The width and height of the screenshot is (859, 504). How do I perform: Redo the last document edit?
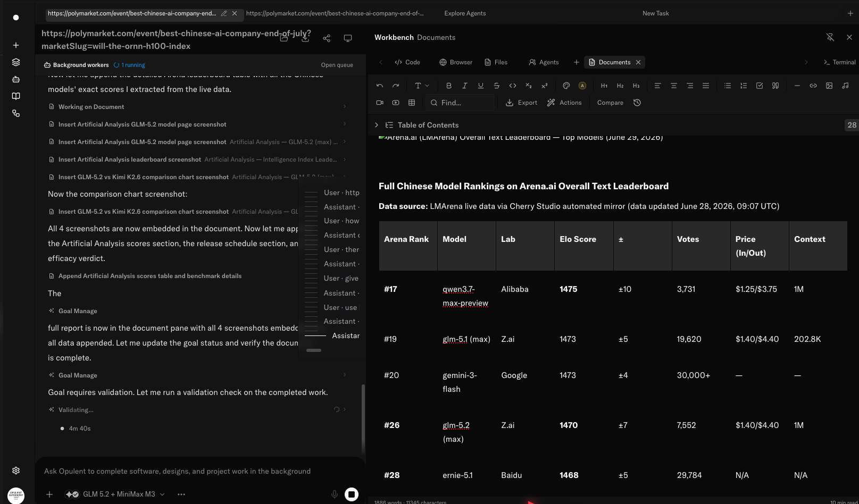(x=396, y=86)
